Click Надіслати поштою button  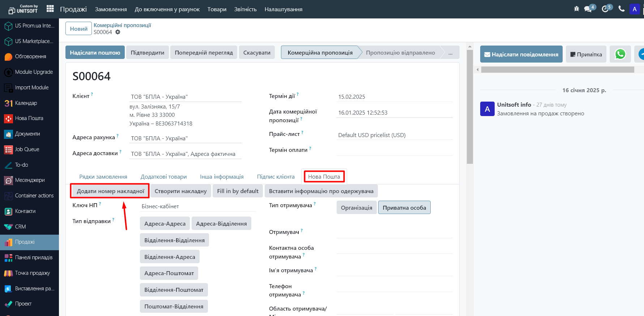95,52
